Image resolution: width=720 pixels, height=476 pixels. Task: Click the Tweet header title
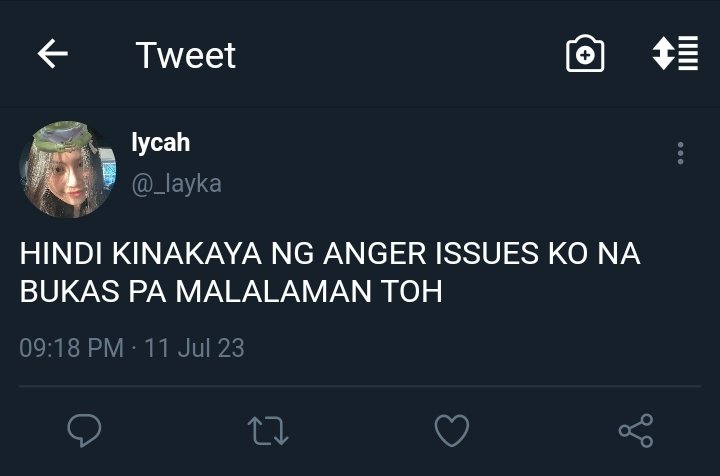(x=186, y=55)
